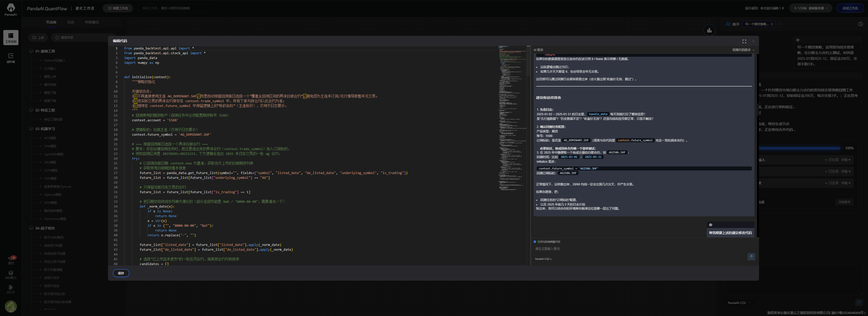The width and height of the screenshot is (868, 316).
Task: Expand 详情 for the second 已生成 step
Action: 846,171
